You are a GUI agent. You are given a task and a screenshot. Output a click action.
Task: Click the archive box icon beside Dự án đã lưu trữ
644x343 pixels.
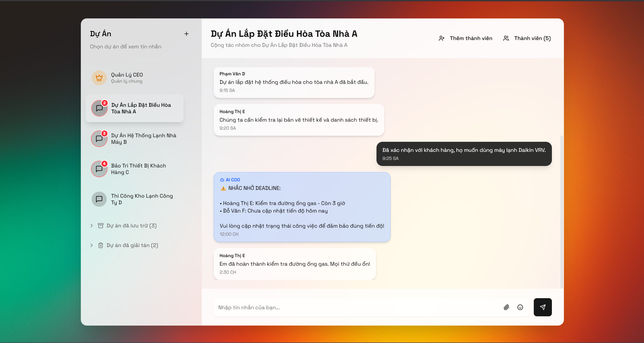[101, 225]
